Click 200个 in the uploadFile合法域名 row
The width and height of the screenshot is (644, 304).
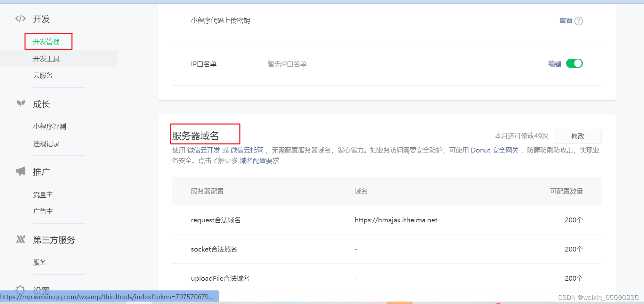[574, 278]
